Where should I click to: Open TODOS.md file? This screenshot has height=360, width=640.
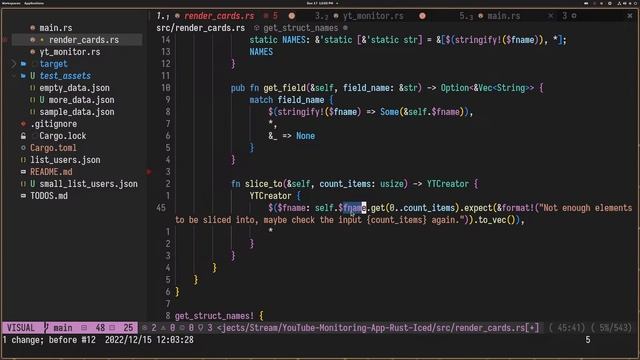(x=49, y=196)
